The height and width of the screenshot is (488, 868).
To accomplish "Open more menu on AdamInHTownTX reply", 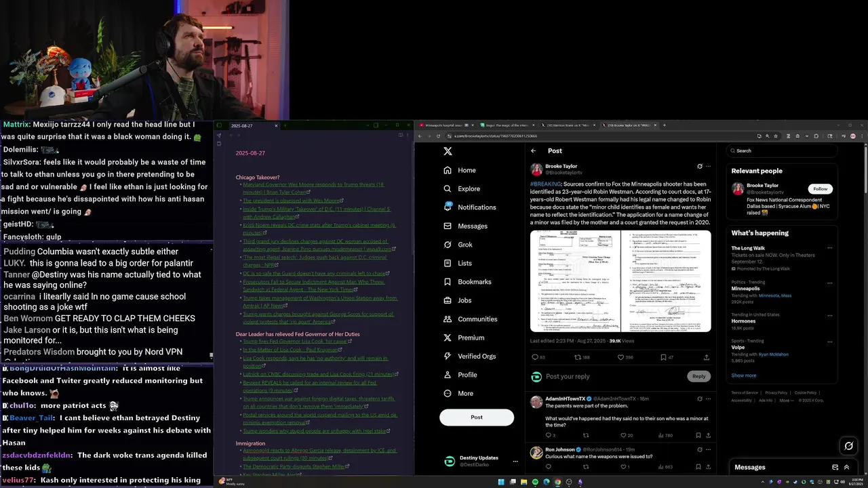I will coord(709,399).
